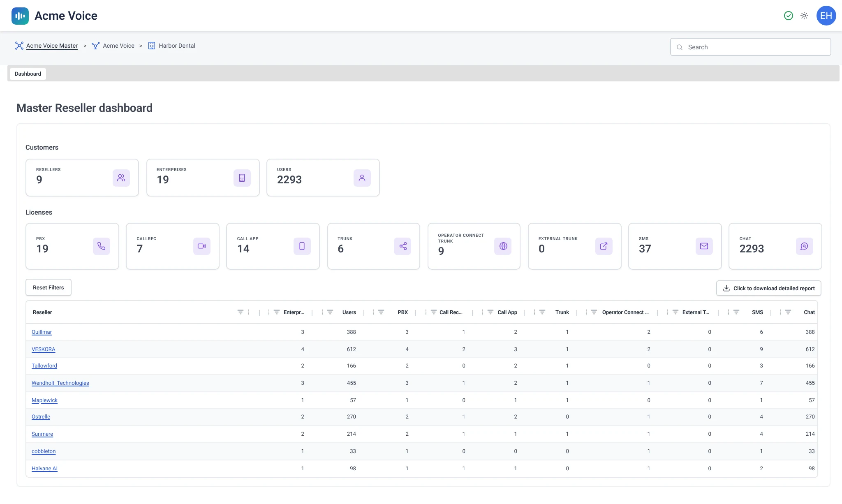Open the VESKORA reseller link
This screenshot has height=504, width=842.
(x=43, y=349)
